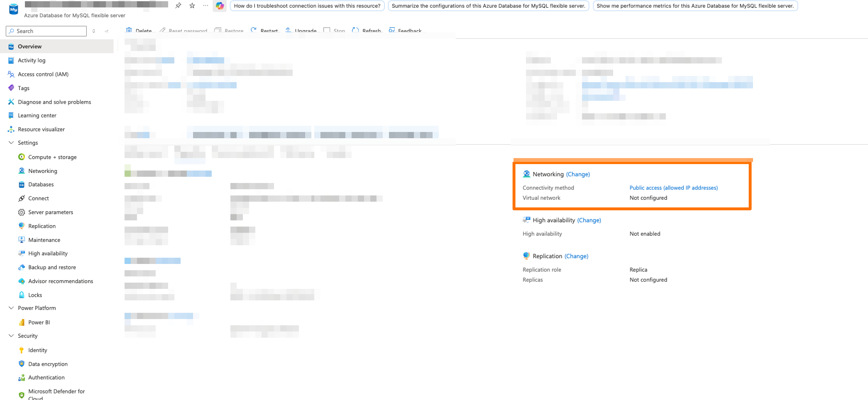Click the sidebar search field

46,31
